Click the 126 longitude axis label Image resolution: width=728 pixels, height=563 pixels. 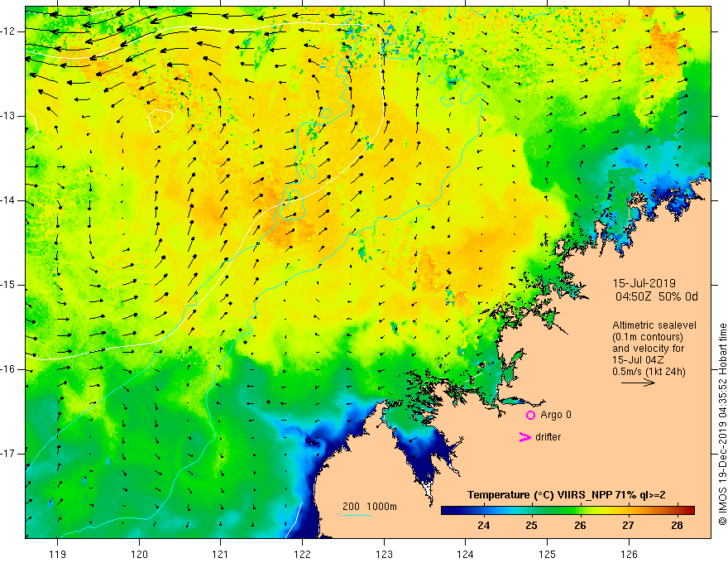tap(629, 554)
